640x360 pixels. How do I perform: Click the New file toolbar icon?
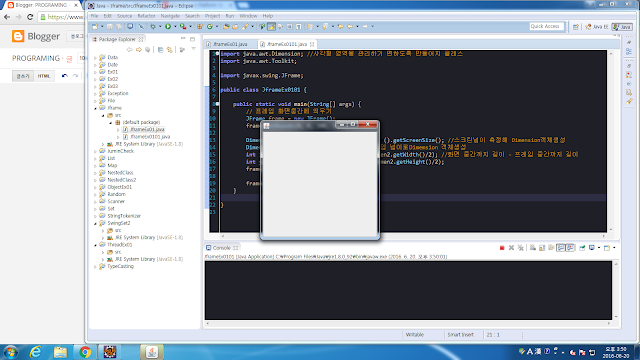coord(95,27)
